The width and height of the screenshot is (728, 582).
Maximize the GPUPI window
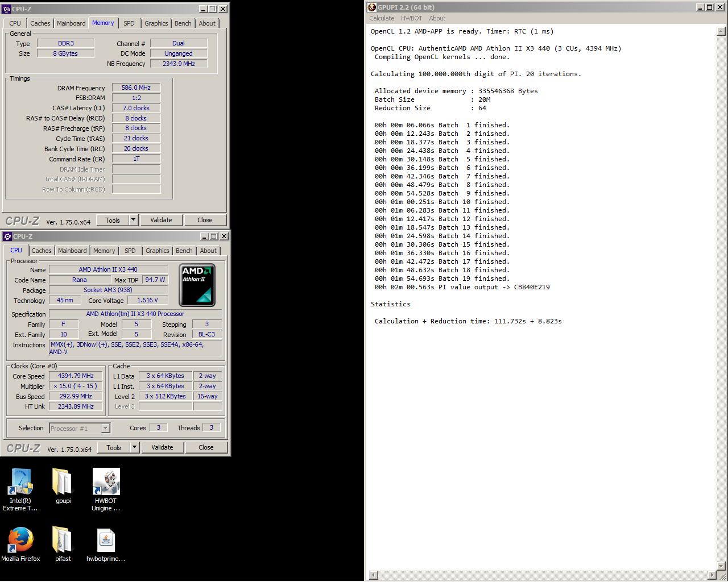tap(709, 7)
